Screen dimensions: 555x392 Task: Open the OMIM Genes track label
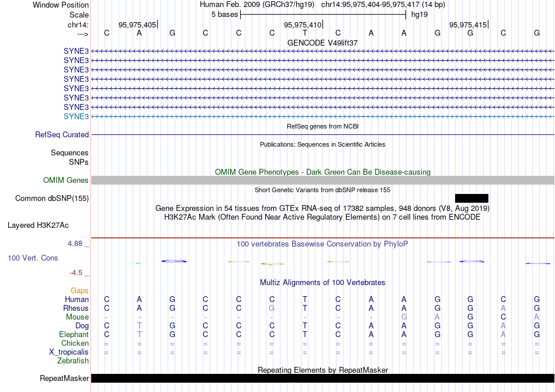click(x=66, y=180)
